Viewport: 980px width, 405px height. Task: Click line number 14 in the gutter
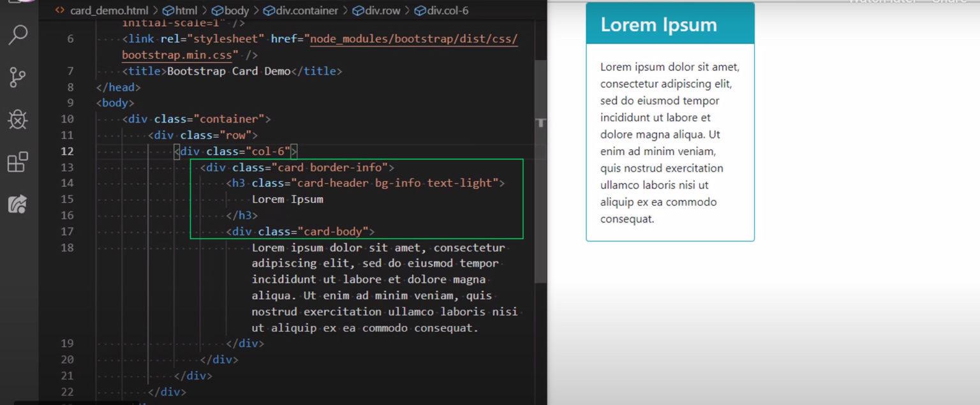(67, 183)
